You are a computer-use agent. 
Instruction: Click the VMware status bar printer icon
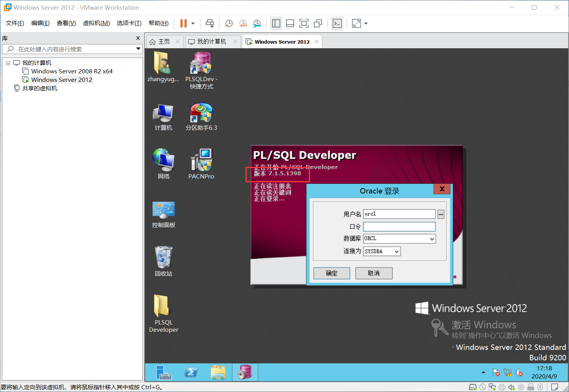click(501, 387)
